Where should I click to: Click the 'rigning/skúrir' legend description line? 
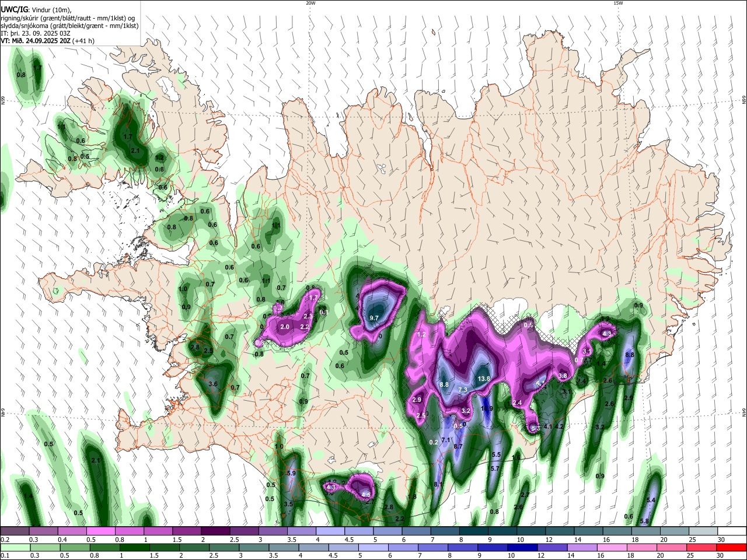pyautogui.click(x=68, y=17)
